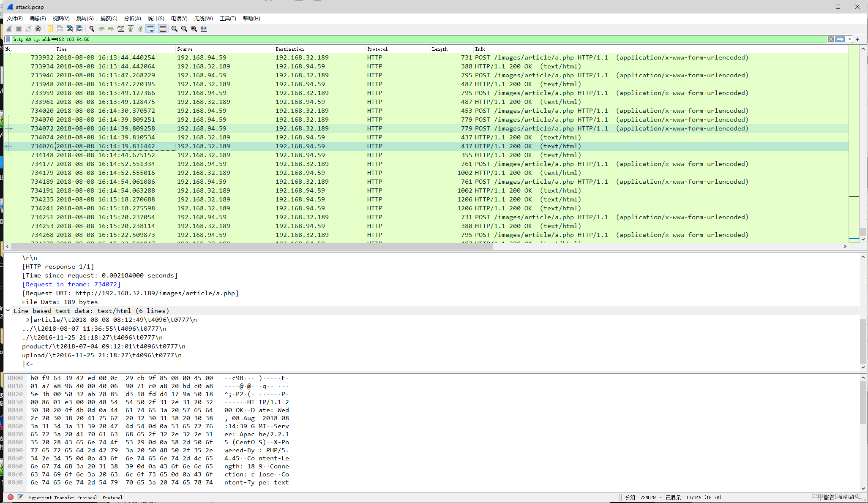Zoom out the packet text
Screen dimensions: 868x503
pyautogui.click(x=184, y=29)
